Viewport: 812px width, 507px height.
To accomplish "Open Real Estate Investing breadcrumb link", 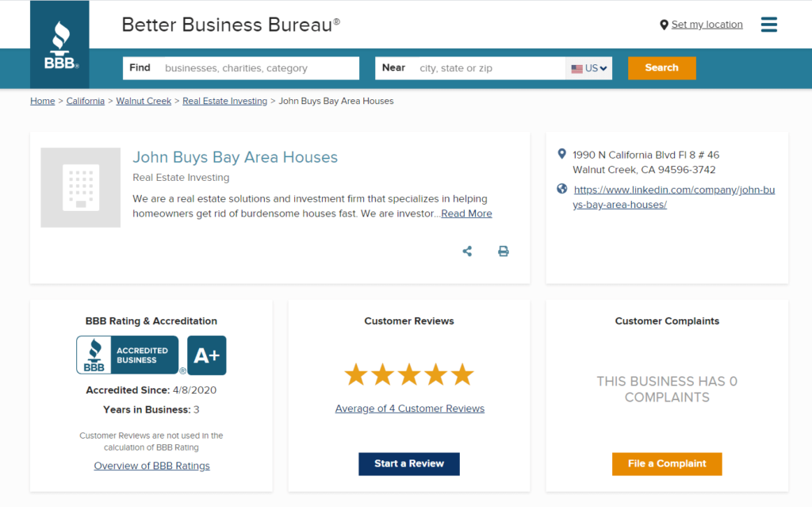I will (224, 101).
